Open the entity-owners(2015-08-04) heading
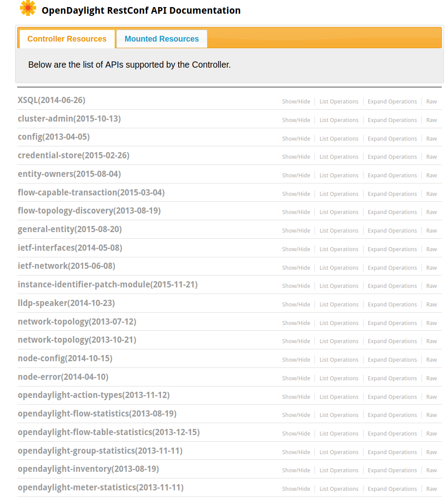This screenshot has height=497, width=448. click(69, 174)
